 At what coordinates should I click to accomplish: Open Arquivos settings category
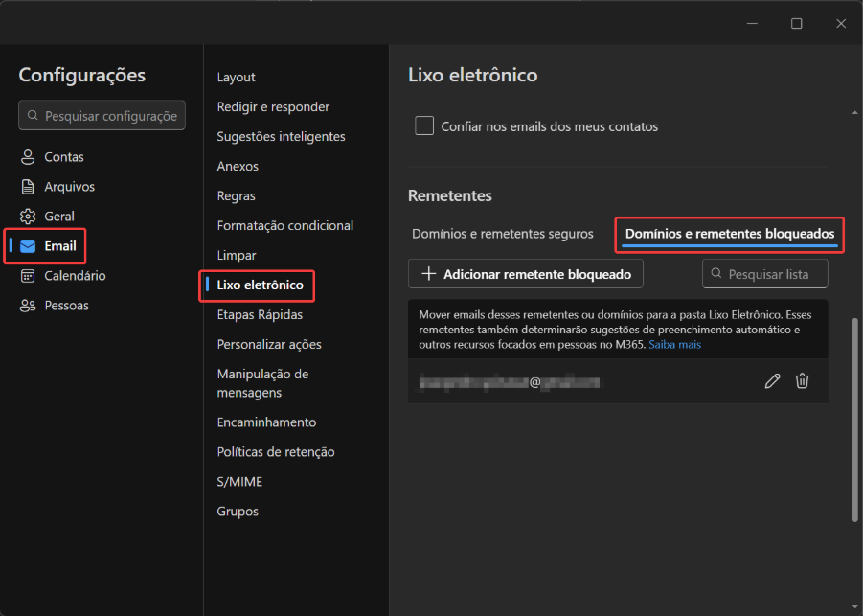pos(69,187)
